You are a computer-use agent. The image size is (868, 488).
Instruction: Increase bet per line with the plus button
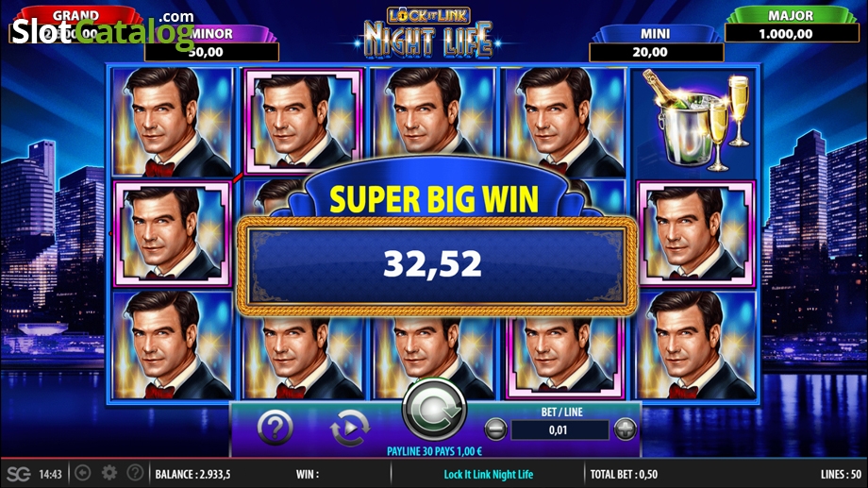point(625,429)
